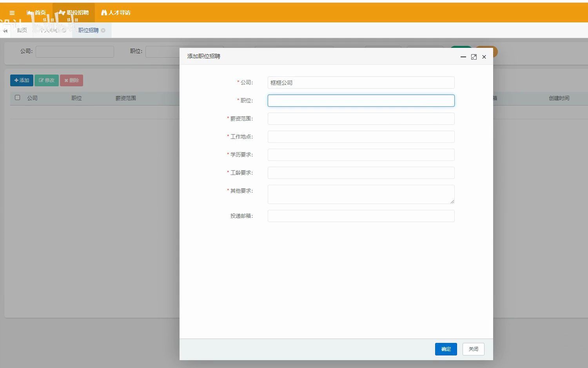The width and height of the screenshot is (588, 368).
Task: Click the 公司 column header
Action: [x=32, y=98]
